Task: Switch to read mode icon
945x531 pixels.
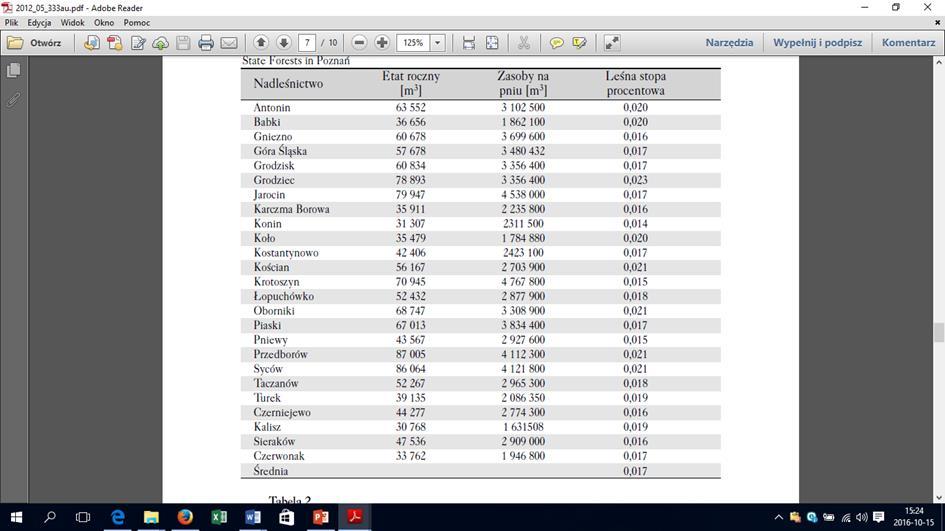Action: pos(612,43)
